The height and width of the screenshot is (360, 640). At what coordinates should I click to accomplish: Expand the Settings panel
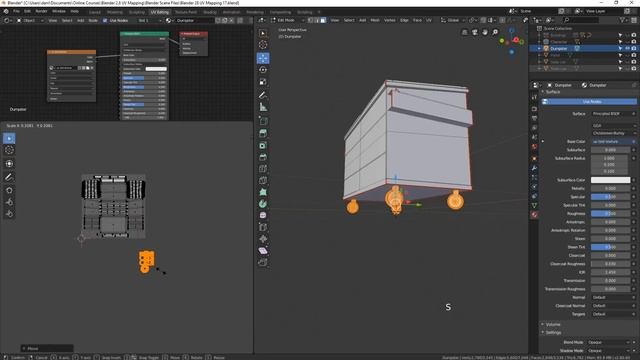pyautogui.click(x=553, y=332)
